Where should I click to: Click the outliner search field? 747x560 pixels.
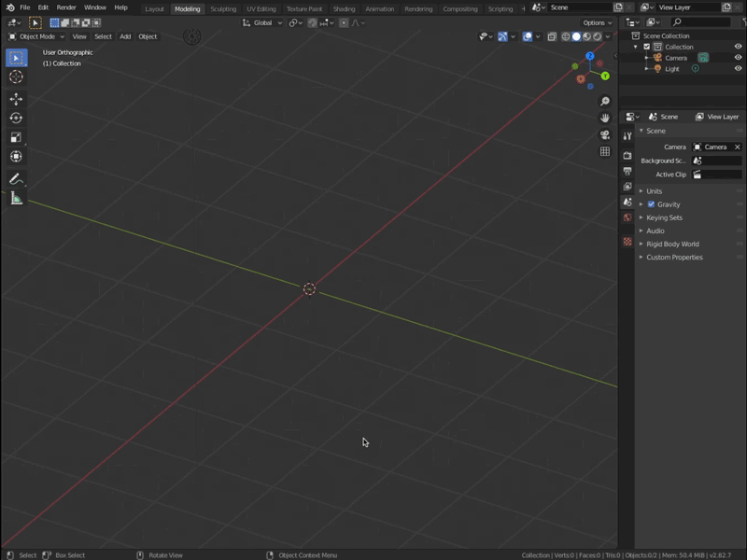tap(700, 22)
